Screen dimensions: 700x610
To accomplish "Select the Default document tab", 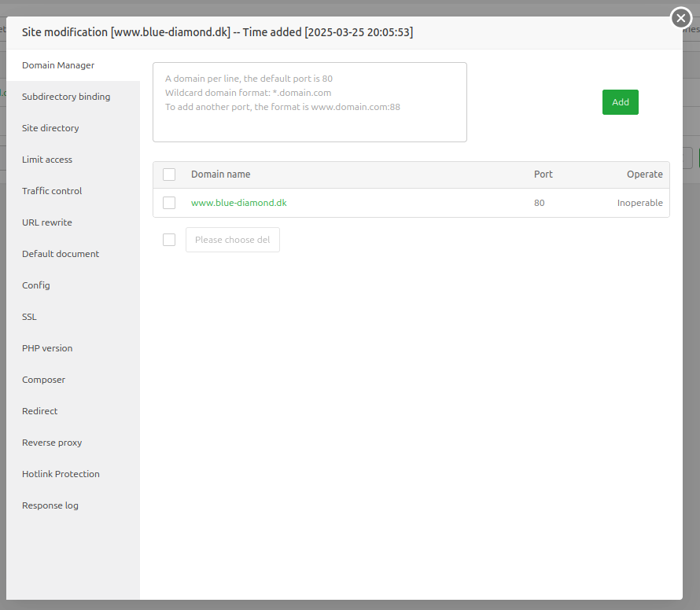I will (73, 254).
